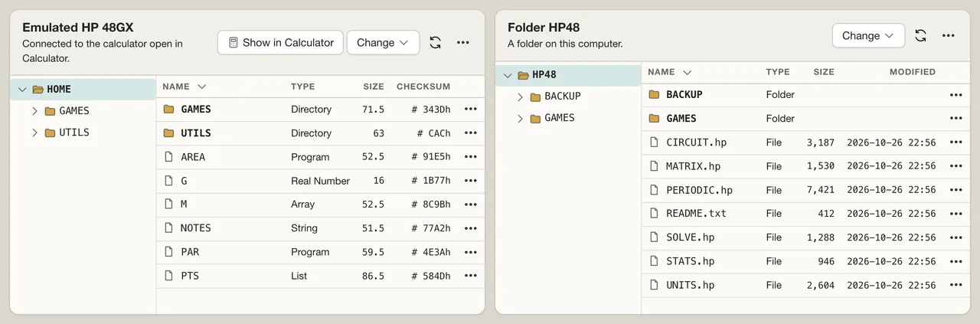
Task: Open more actions for BACKUP folder row
Action: (955, 95)
